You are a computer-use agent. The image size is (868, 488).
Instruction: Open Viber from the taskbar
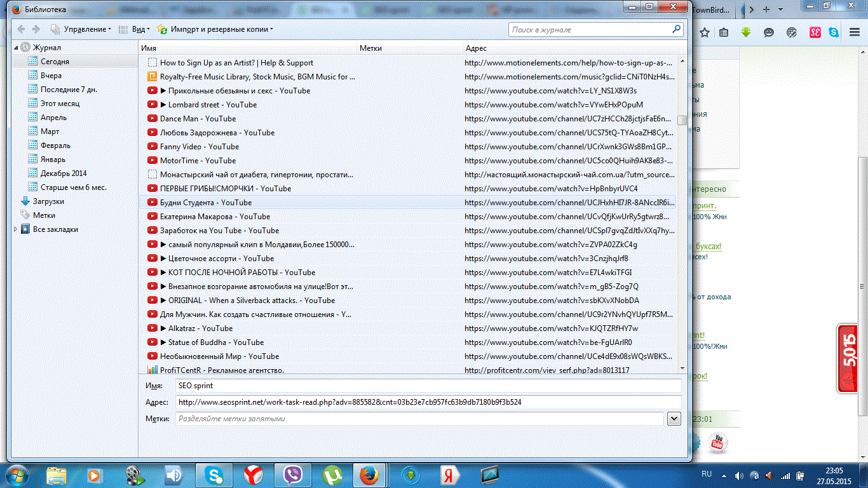292,475
